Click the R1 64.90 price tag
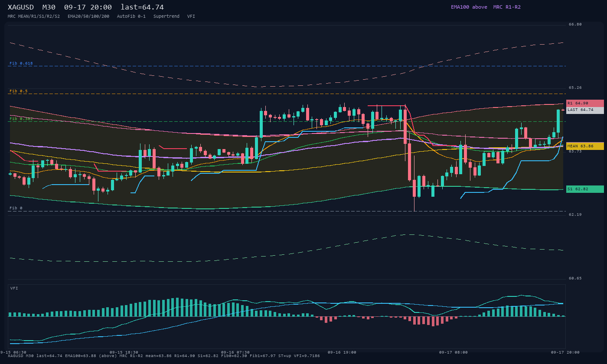The image size is (607, 364). click(585, 103)
